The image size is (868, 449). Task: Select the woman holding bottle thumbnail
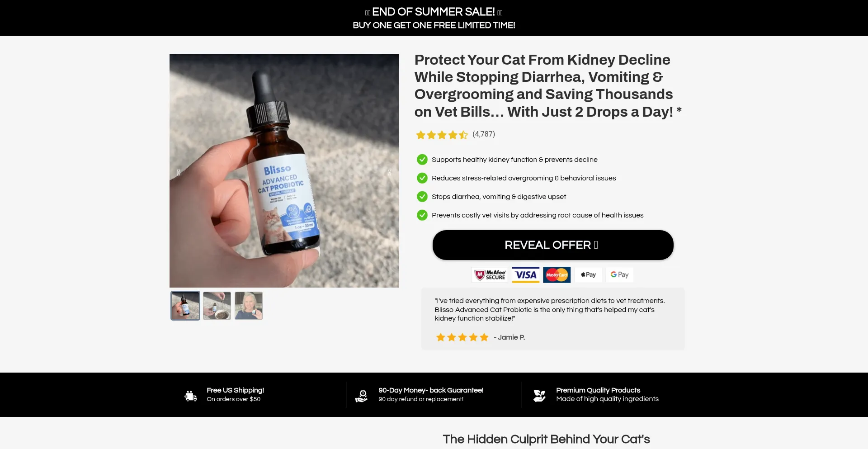pos(249,306)
